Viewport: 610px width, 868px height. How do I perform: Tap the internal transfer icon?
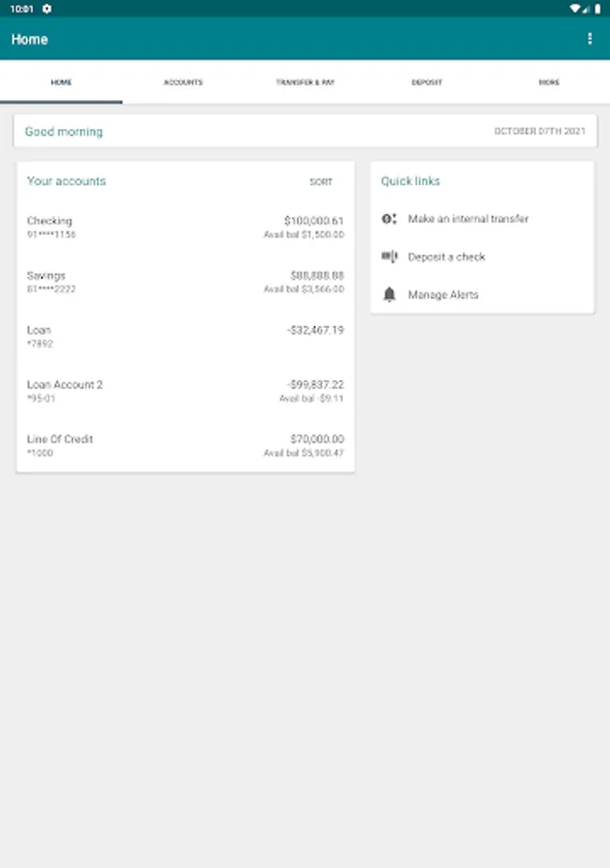coord(388,219)
